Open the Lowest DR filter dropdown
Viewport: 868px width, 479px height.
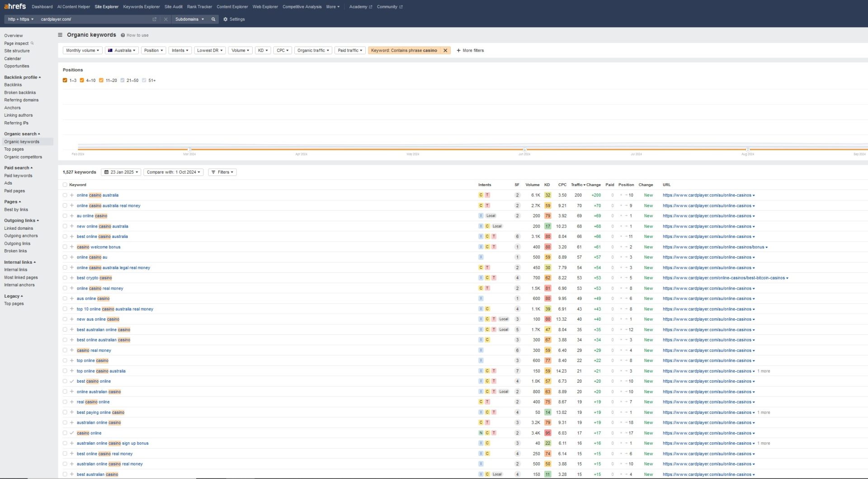(210, 51)
